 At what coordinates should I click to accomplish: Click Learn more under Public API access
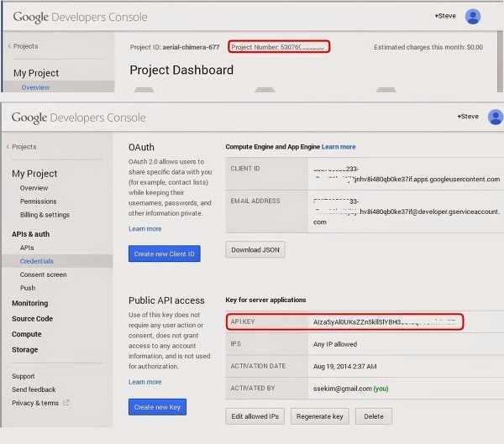[x=145, y=382]
